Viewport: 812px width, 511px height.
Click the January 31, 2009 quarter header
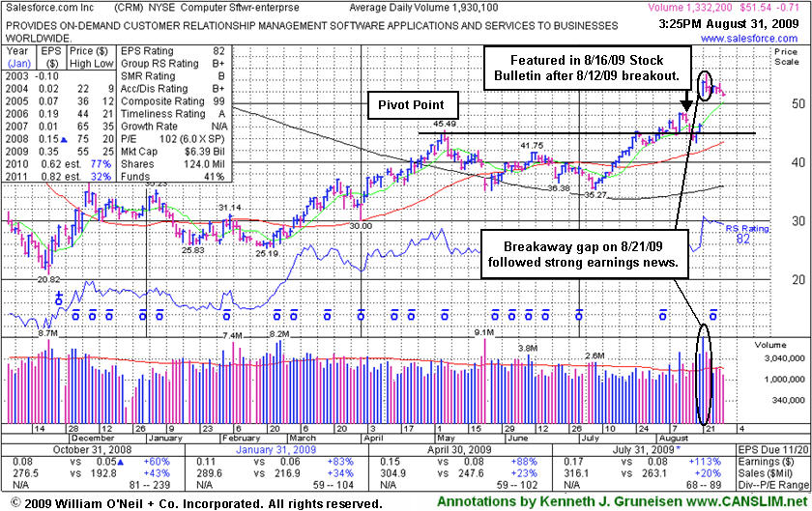click(x=276, y=449)
